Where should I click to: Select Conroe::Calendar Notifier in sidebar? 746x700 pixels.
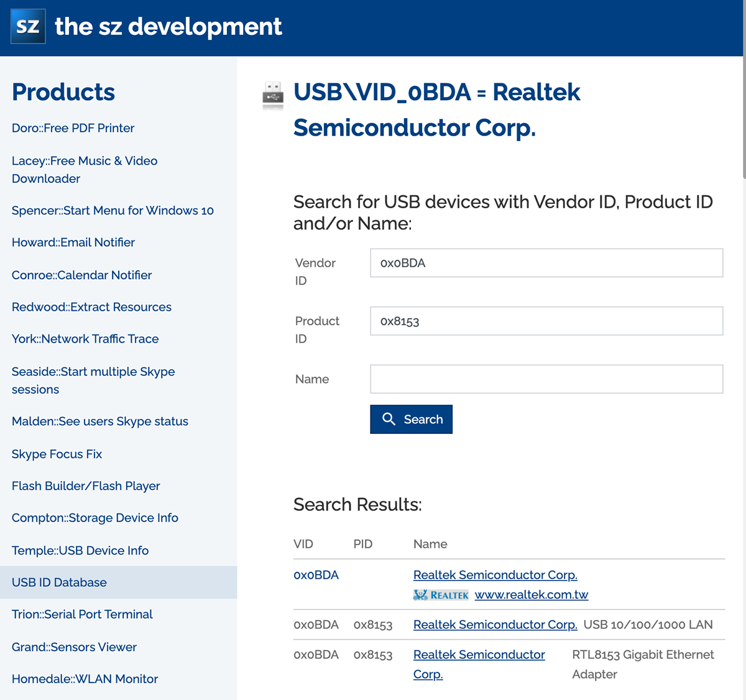[81, 275]
